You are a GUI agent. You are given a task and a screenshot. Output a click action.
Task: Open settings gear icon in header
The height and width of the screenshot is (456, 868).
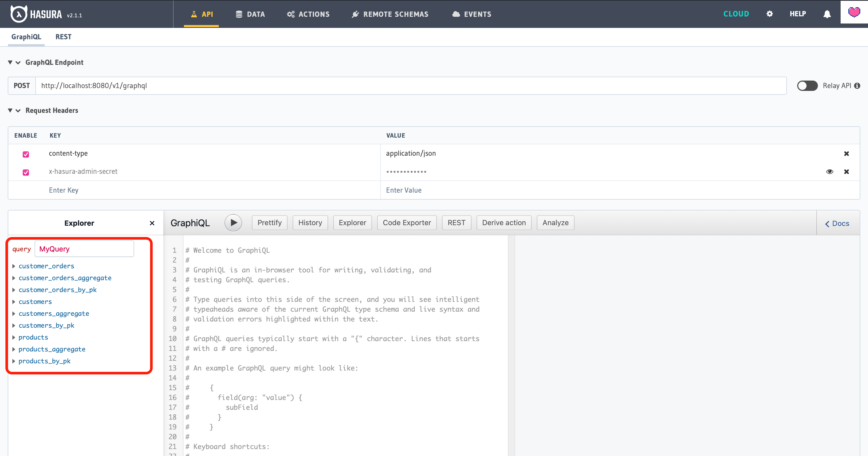769,14
